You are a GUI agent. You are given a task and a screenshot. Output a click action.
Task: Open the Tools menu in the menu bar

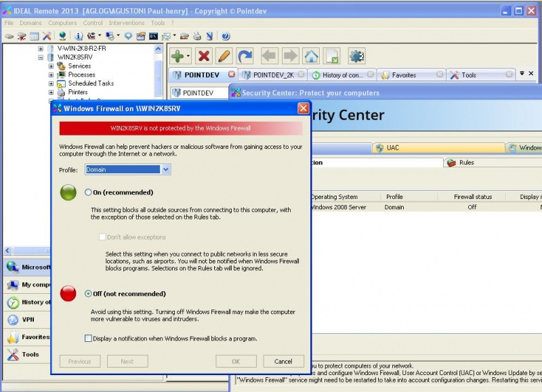[158, 23]
